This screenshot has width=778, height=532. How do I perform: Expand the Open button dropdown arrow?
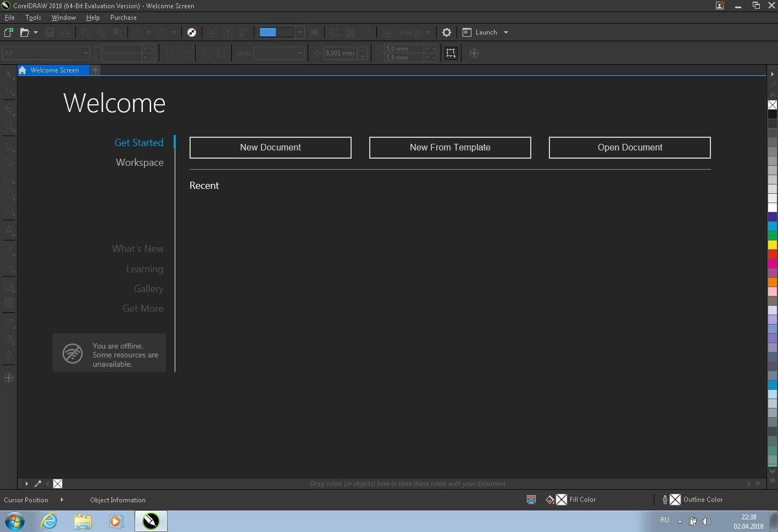click(x=36, y=32)
